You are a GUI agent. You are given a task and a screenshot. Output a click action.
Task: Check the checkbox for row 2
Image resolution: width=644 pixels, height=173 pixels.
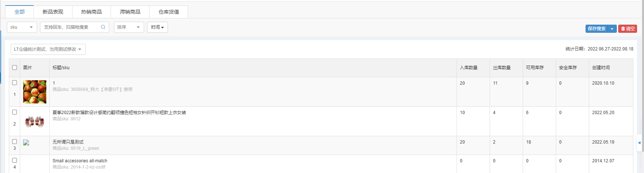[15, 112]
